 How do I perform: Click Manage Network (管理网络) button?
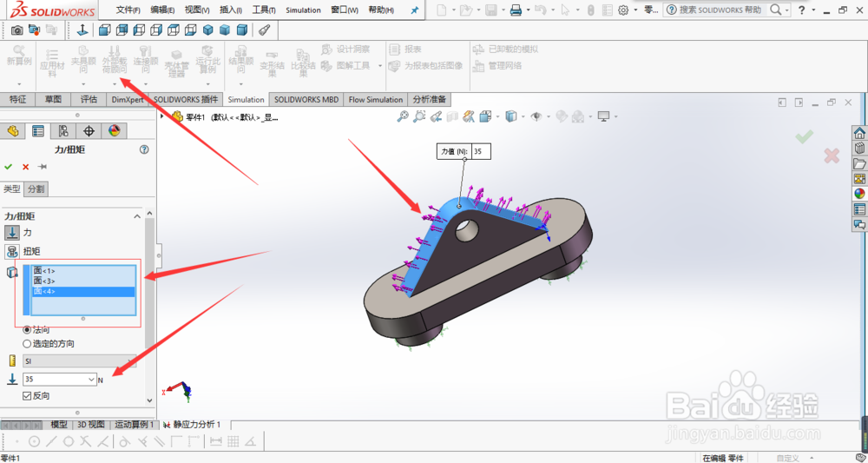pos(497,66)
